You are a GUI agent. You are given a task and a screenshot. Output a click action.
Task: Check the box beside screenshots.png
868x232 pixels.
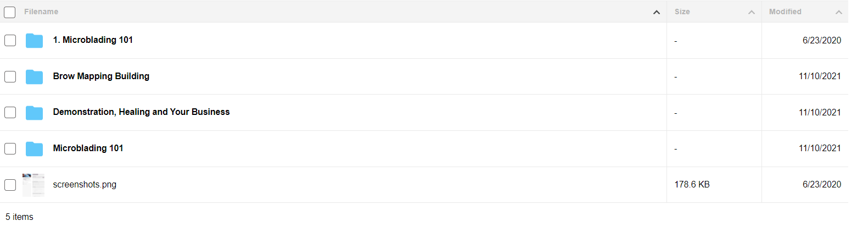pos(10,185)
